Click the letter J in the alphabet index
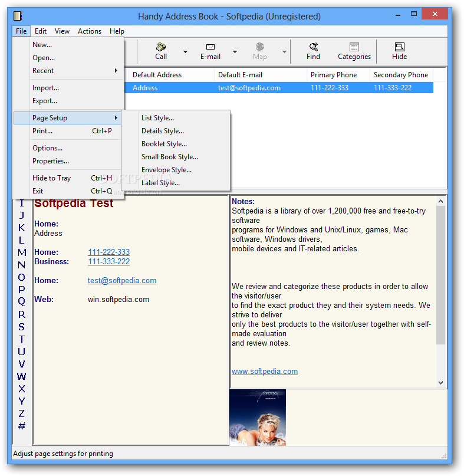 (22, 215)
